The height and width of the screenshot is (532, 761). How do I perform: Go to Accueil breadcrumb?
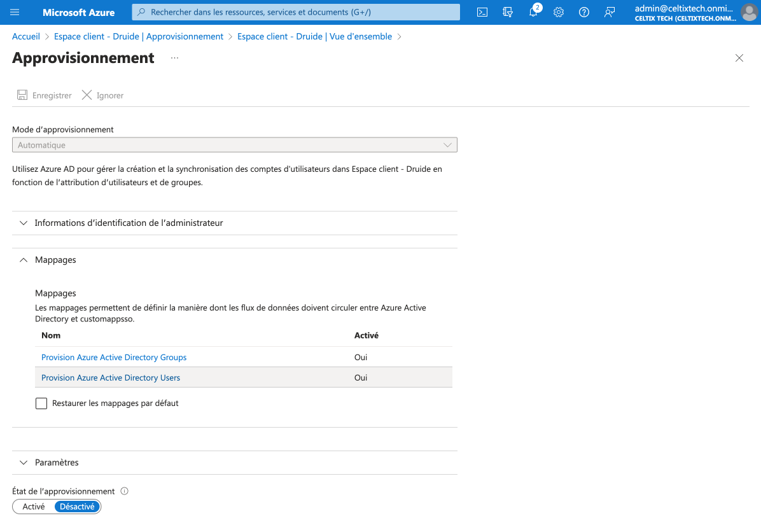tap(25, 36)
